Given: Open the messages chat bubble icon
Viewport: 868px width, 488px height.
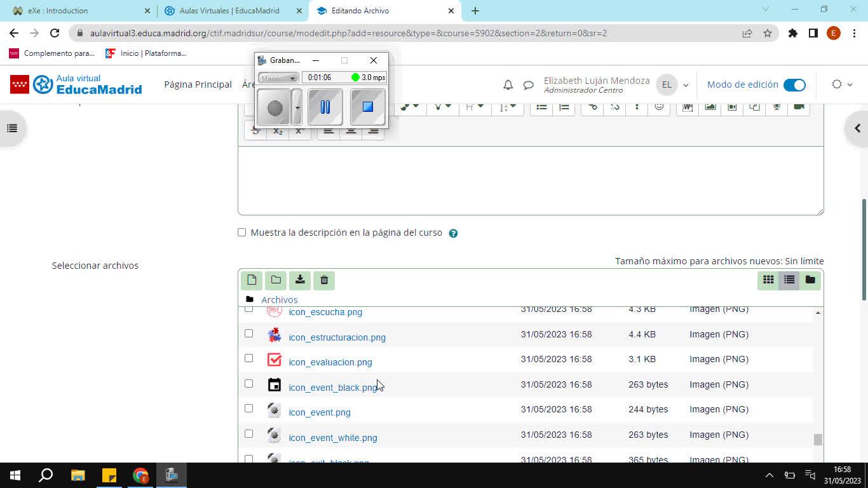Looking at the screenshot, I should tap(528, 85).
